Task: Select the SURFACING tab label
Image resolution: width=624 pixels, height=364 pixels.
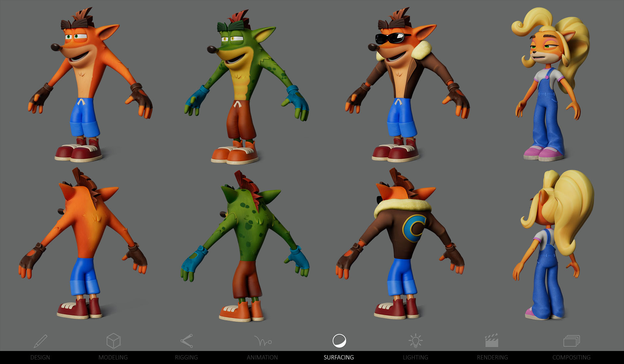Action: pos(339,357)
